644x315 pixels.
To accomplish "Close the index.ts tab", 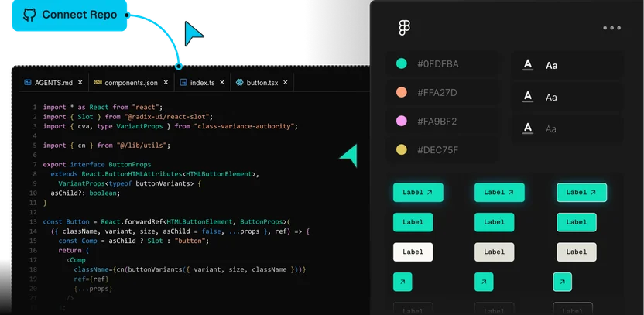I will pos(222,82).
